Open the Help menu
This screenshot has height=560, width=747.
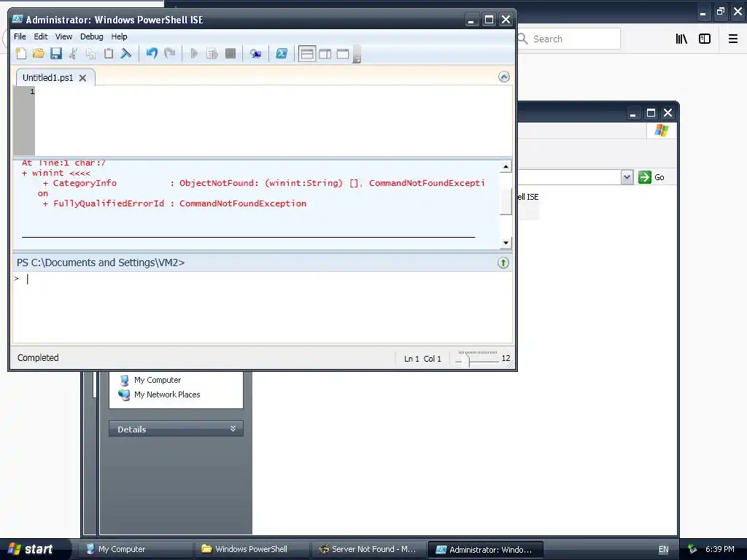click(119, 36)
